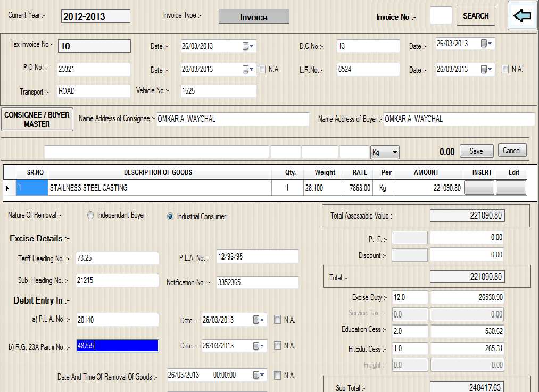Open CONSIGNEE / BUYER MASTER
539x392 pixels.
[x=37, y=120]
